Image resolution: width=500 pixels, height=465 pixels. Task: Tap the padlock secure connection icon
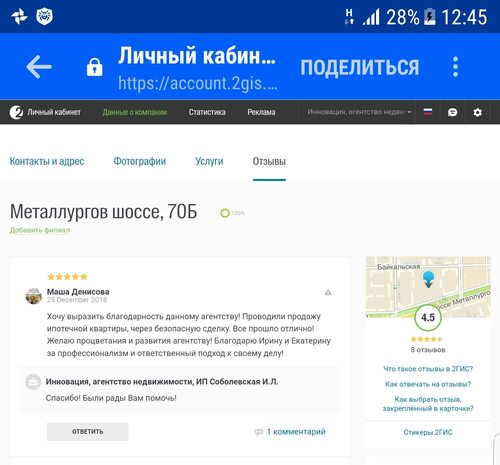tap(95, 67)
